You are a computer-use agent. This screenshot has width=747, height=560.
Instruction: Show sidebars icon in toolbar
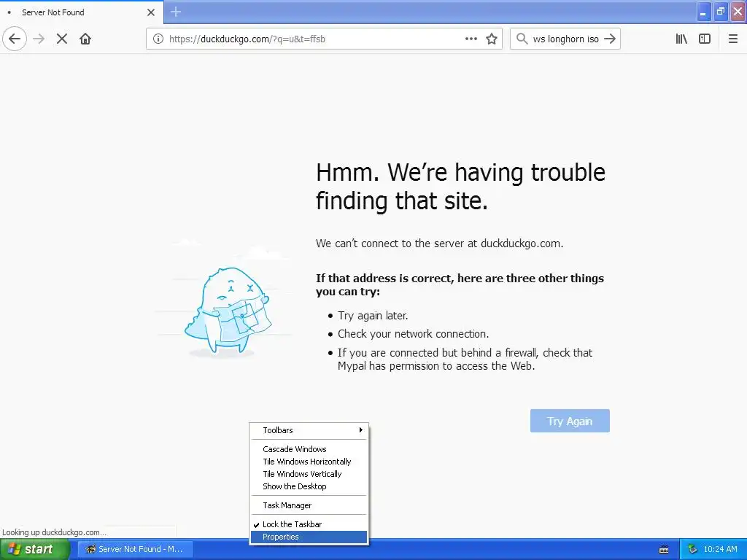click(705, 39)
